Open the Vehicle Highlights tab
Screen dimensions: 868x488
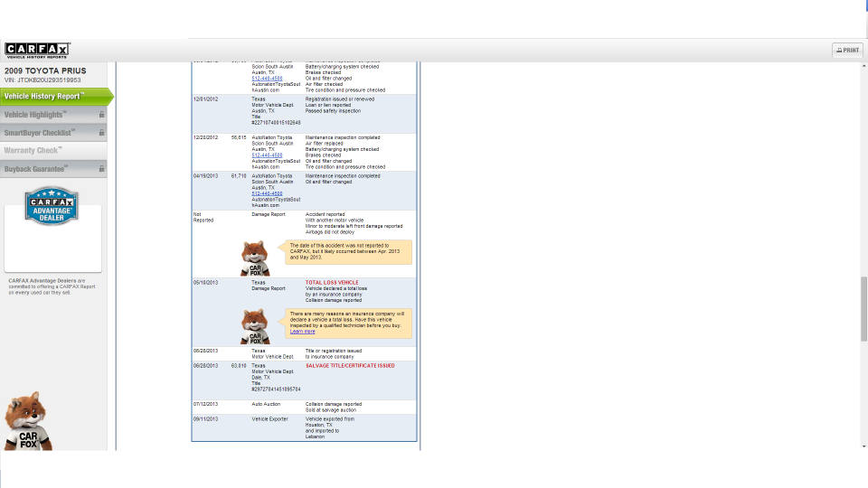pyautogui.click(x=53, y=115)
